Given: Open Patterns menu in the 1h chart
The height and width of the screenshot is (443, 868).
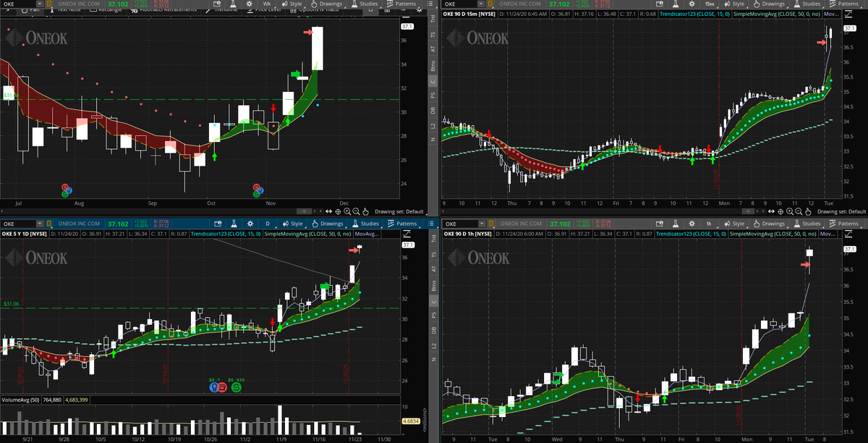Looking at the screenshot, I should tap(844, 224).
